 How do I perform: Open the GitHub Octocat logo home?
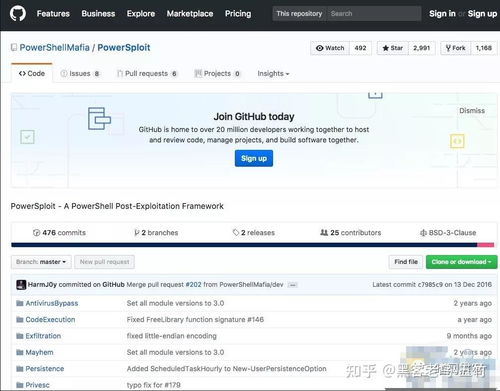[18, 14]
